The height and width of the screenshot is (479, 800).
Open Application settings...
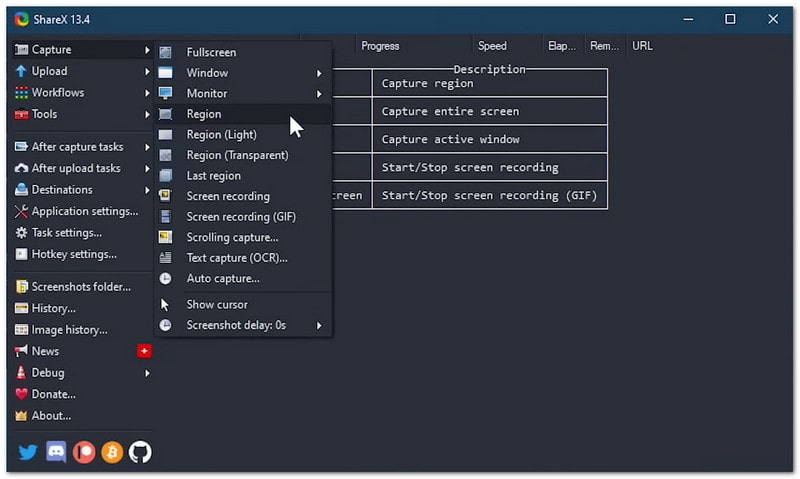pos(82,211)
